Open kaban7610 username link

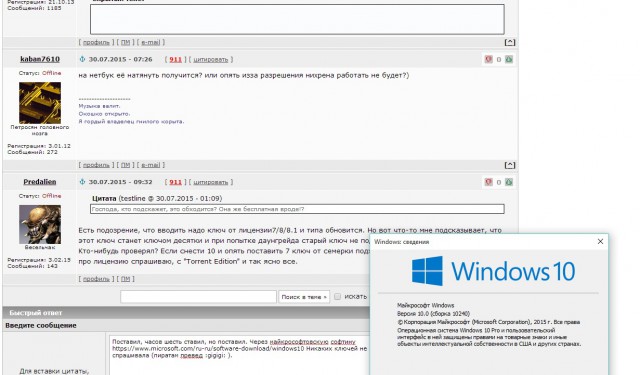coord(40,59)
